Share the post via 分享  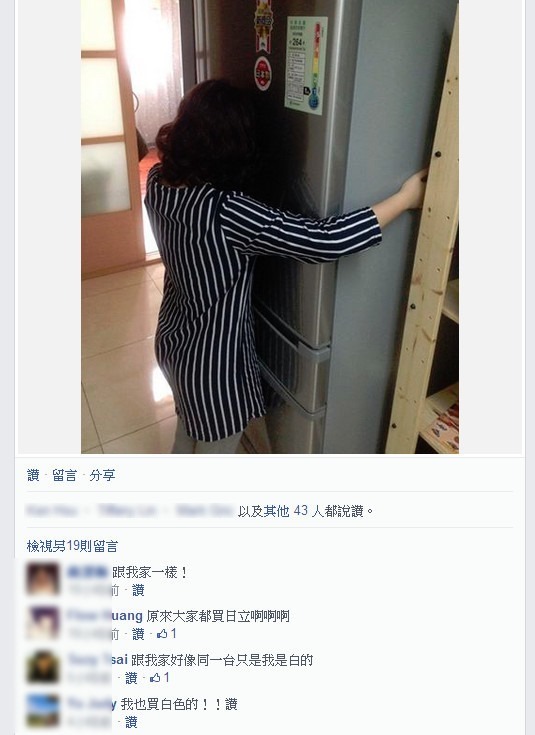pos(102,475)
